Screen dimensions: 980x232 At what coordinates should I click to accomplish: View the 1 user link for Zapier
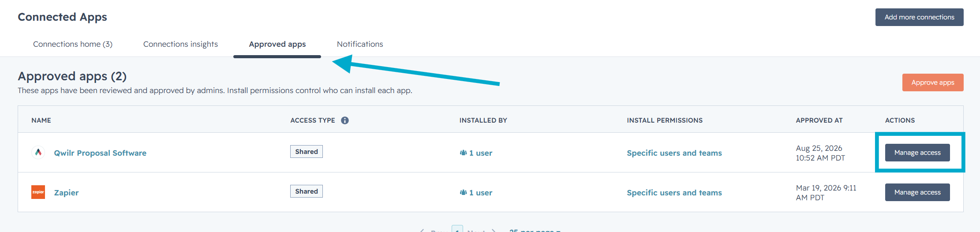[x=481, y=193]
